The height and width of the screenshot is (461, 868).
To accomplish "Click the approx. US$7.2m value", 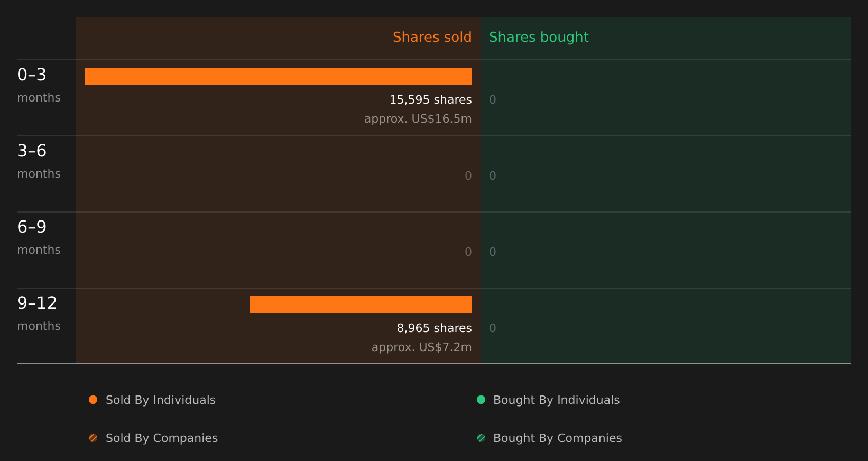I will [x=421, y=347].
